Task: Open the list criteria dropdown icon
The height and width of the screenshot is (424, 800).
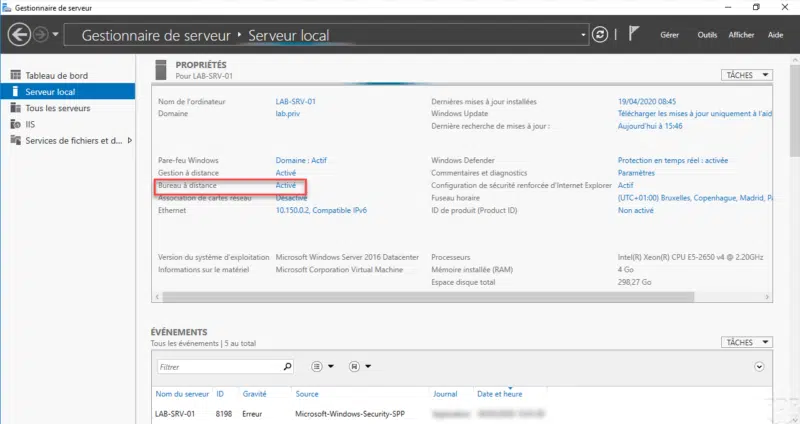Action: tap(322, 366)
